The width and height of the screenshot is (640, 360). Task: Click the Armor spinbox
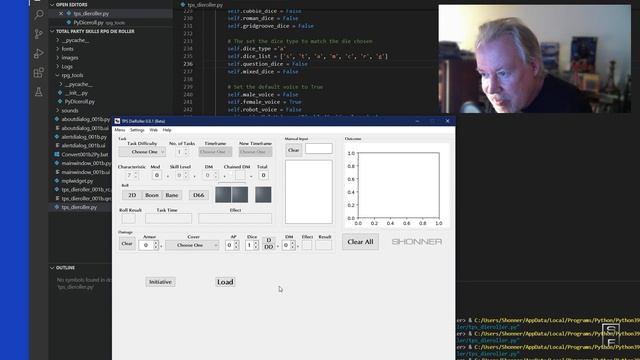(149, 245)
